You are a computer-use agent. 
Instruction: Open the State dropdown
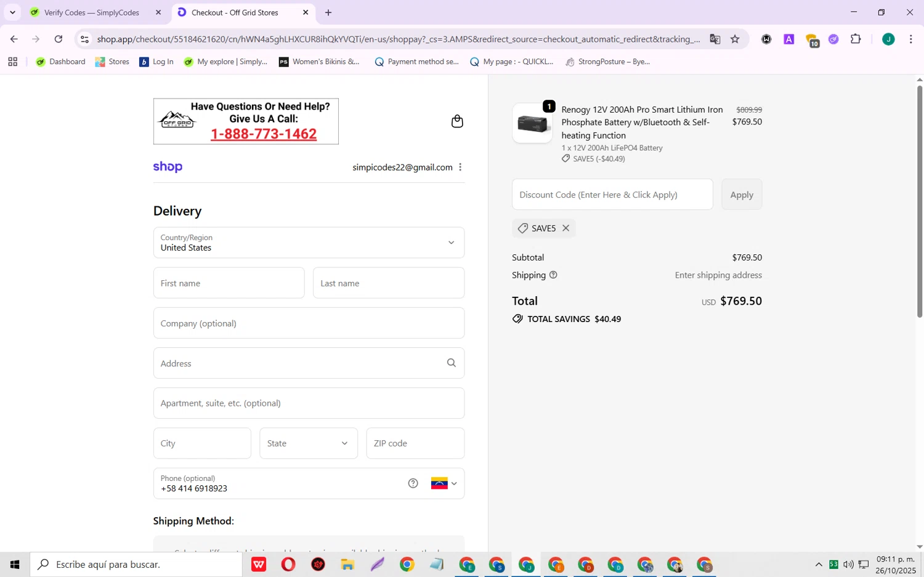(309, 443)
